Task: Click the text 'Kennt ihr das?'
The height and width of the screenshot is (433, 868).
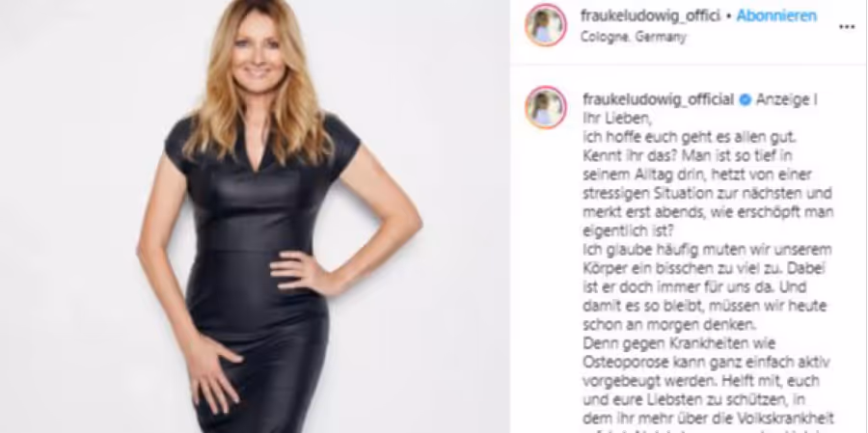Action: [630, 155]
